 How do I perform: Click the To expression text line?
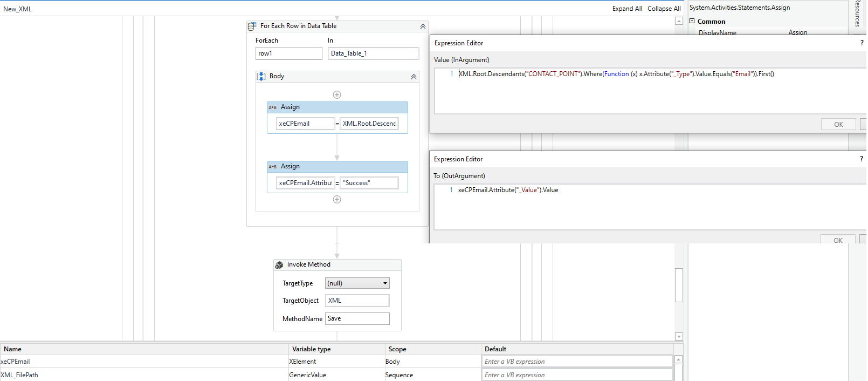[508, 190]
